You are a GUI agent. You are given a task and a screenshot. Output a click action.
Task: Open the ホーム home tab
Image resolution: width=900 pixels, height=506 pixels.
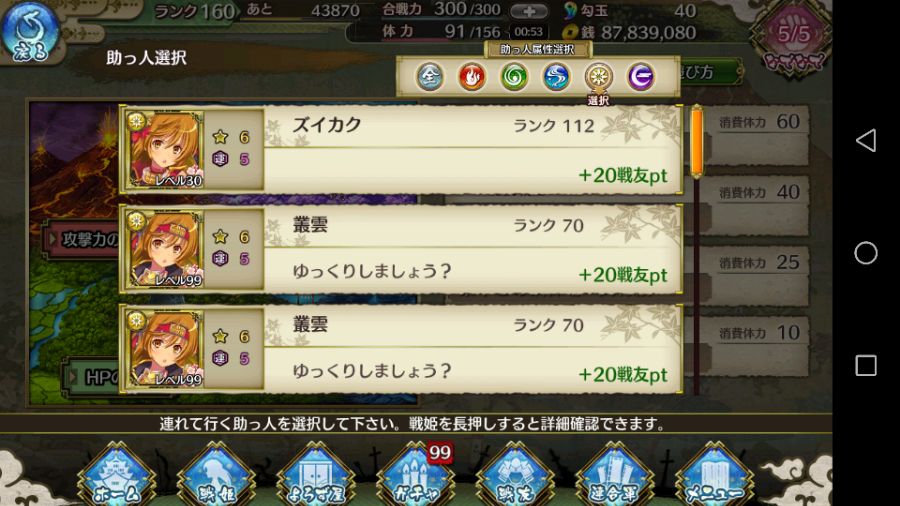click(117, 475)
